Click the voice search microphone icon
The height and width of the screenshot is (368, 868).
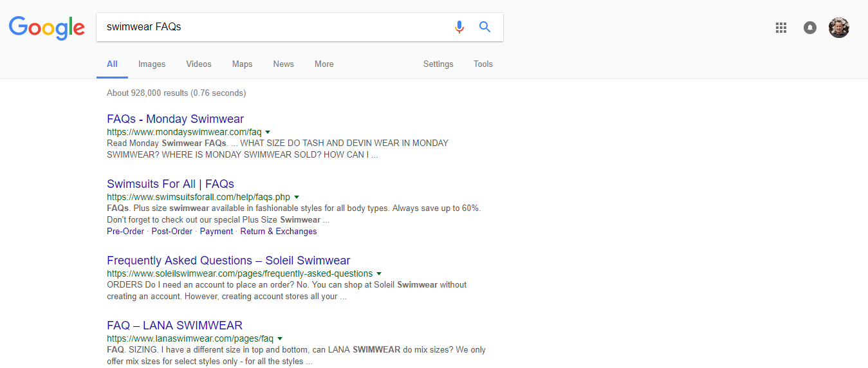click(x=459, y=27)
